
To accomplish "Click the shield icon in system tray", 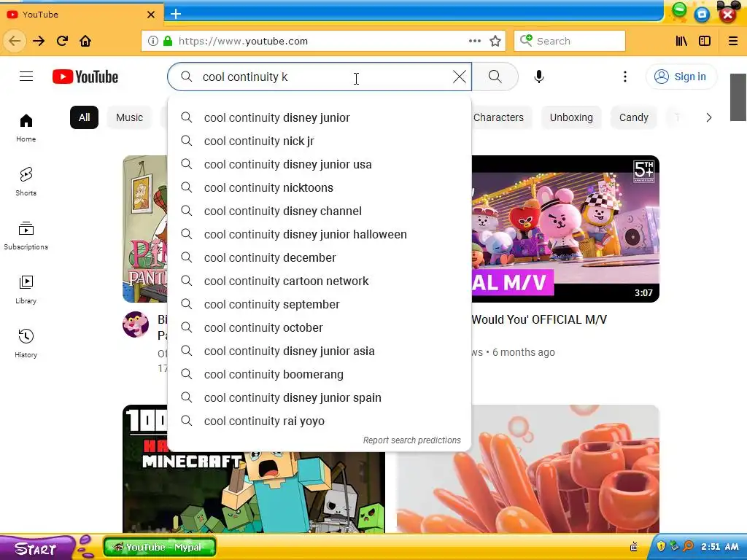I will point(661,546).
